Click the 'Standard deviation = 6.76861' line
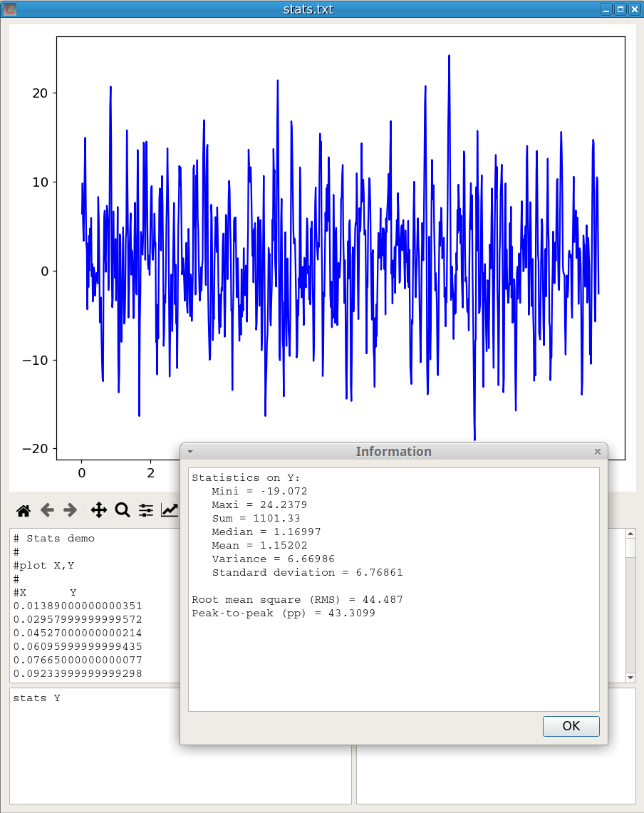Screen dimensions: 644x813 [x=308, y=572]
